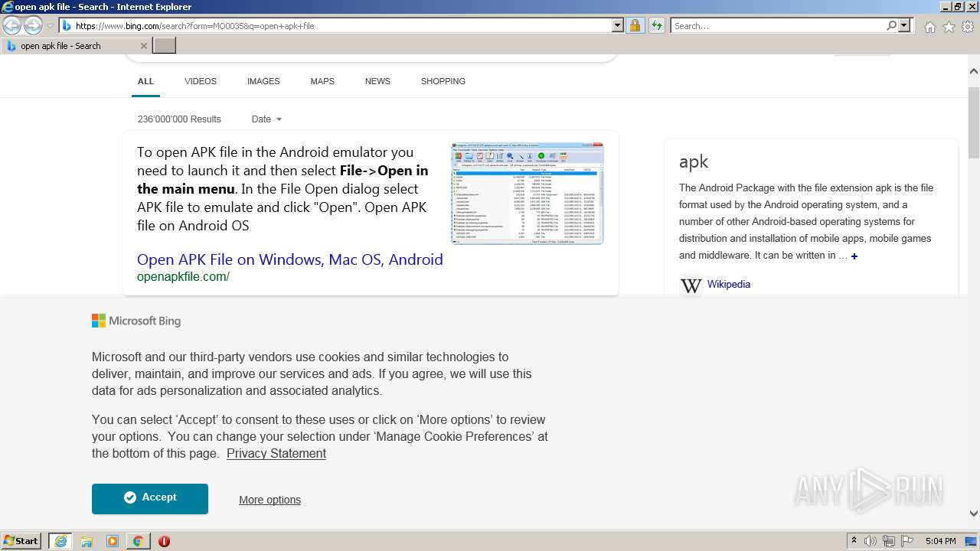Screen dimensions: 980x551
Task: Open the Windows Start menu
Action: tap(21, 540)
